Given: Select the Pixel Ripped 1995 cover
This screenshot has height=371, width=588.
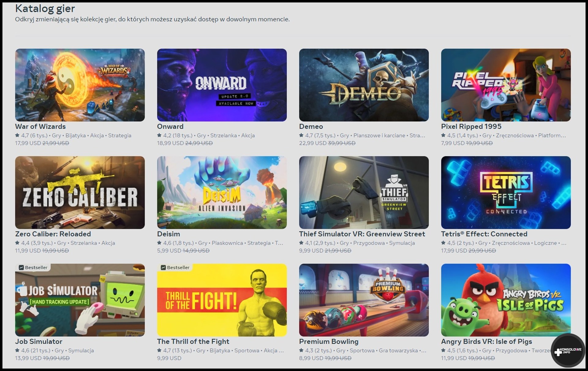Looking at the screenshot, I should coord(506,85).
